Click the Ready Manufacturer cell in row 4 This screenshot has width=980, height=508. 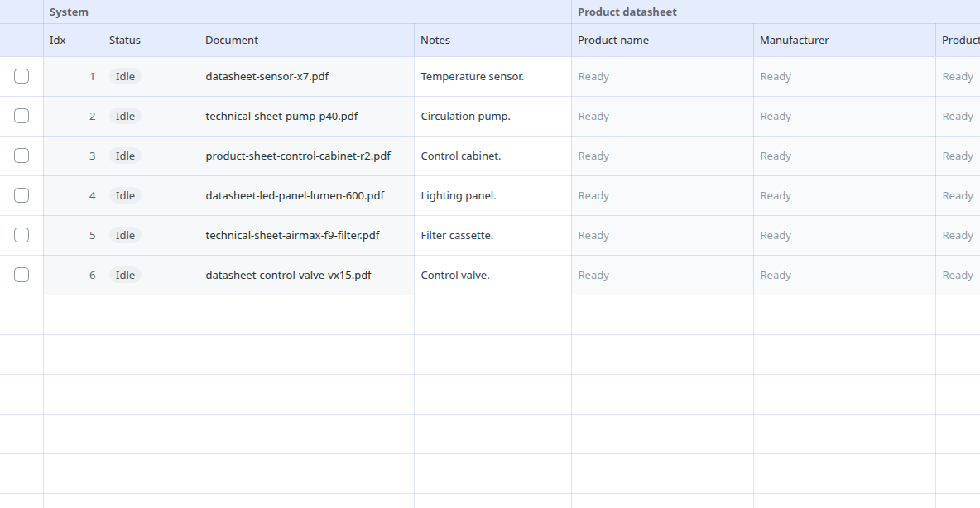[x=844, y=195]
